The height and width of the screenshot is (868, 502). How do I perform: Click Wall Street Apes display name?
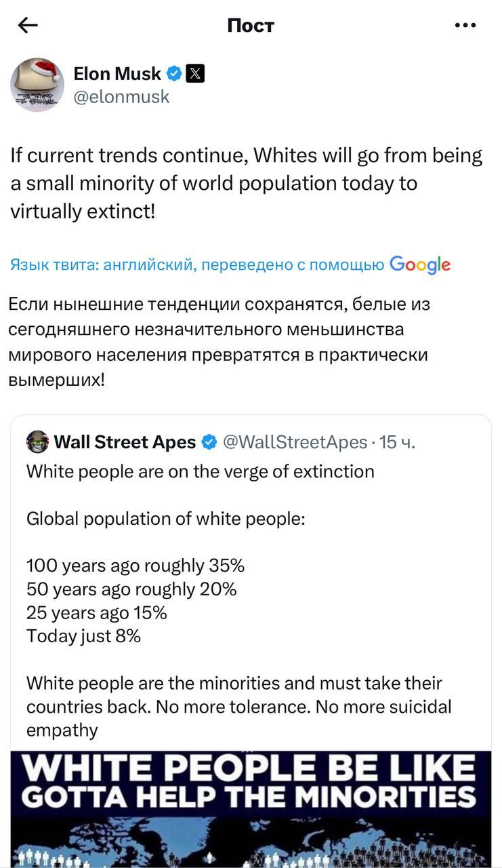coord(122,441)
